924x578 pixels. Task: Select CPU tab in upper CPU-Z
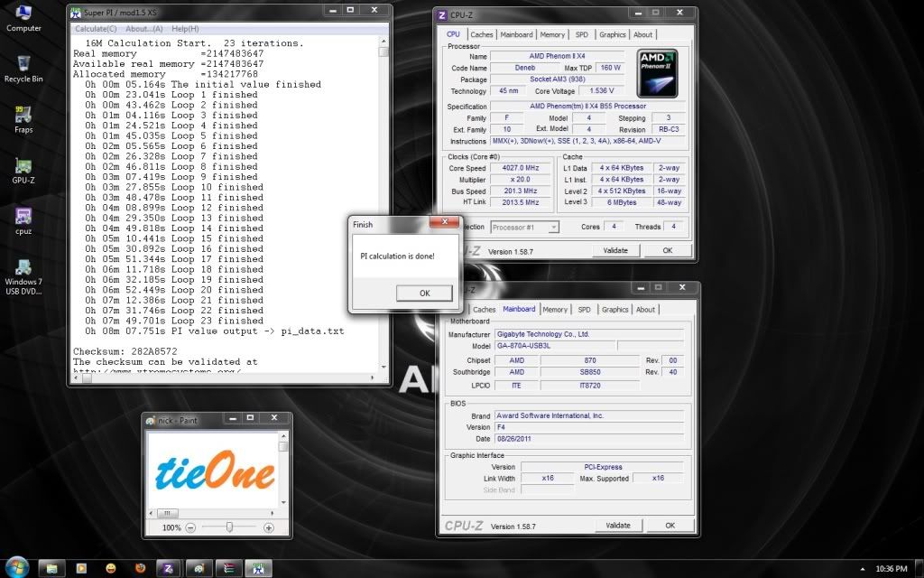point(453,34)
